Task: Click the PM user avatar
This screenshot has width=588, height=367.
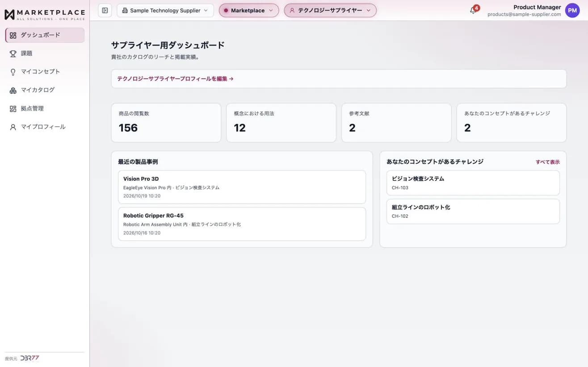Action: [572, 10]
